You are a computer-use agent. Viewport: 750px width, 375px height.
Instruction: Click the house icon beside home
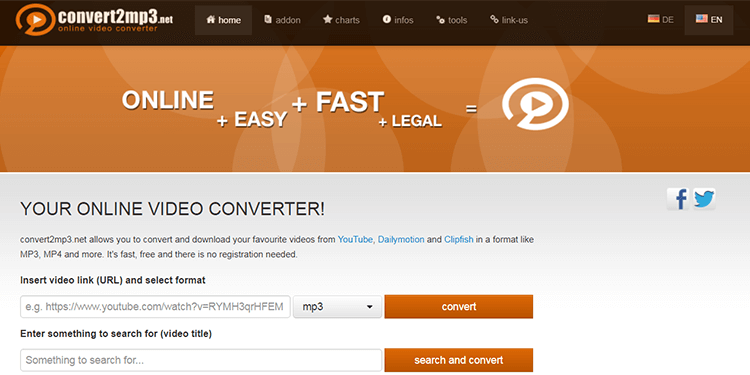(x=210, y=20)
